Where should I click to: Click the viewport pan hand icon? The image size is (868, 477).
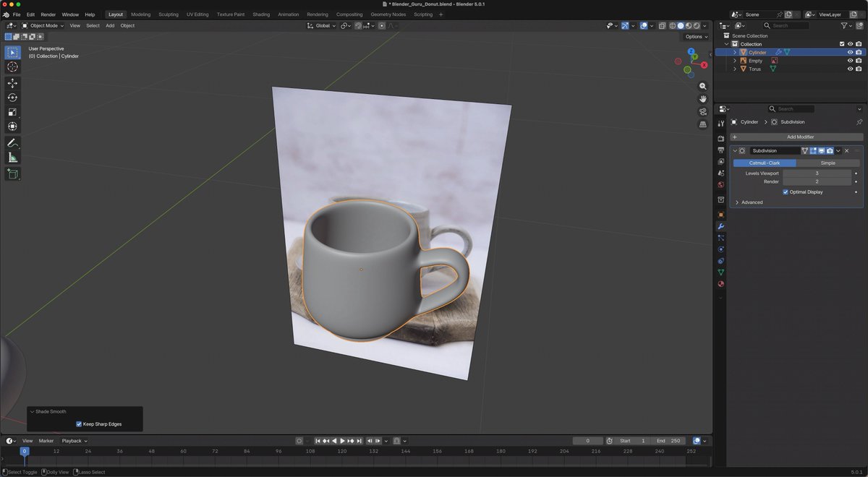(702, 99)
